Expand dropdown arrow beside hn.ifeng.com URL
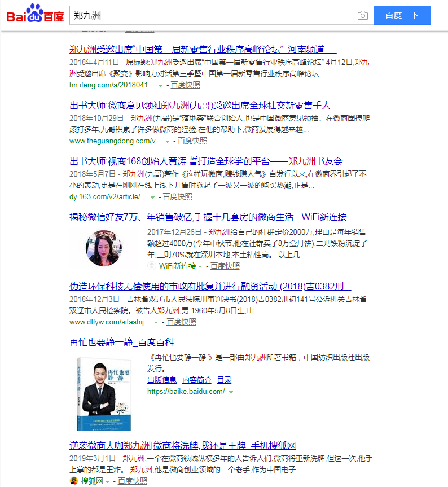 click(160, 85)
